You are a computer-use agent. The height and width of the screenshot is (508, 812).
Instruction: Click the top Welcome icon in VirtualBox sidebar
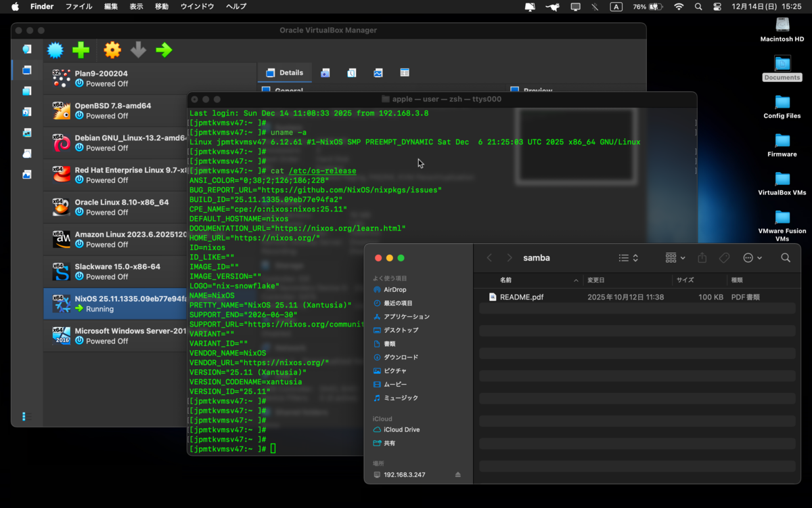[27, 49]
